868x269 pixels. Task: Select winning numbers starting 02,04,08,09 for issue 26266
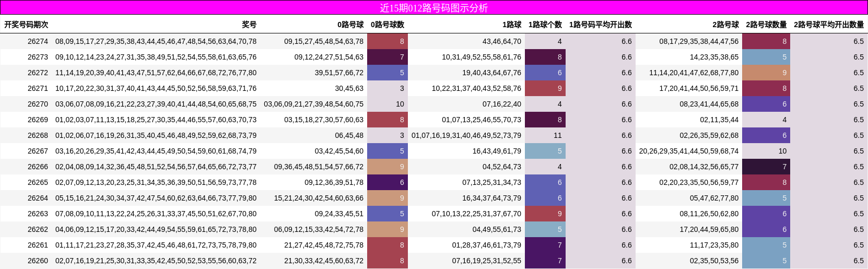156,167
